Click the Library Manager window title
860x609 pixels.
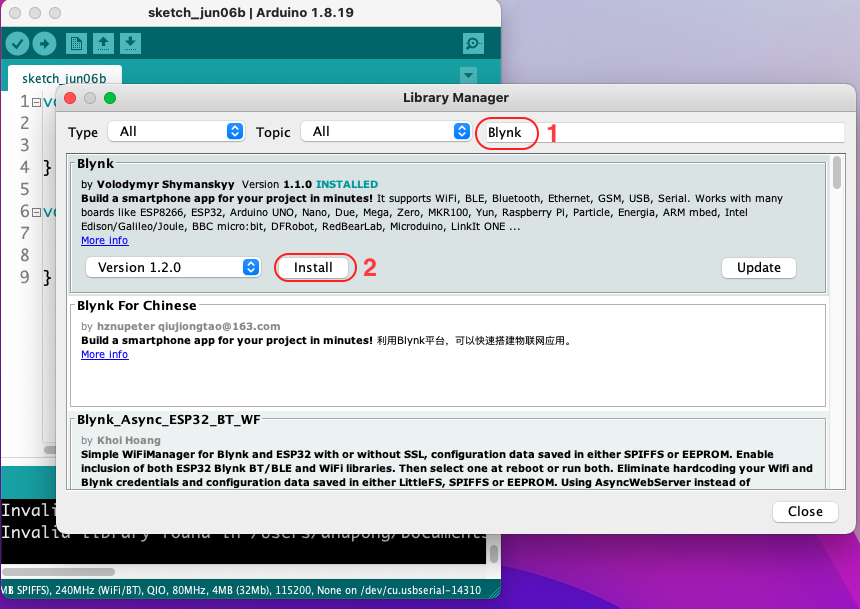tap(456, 98)
